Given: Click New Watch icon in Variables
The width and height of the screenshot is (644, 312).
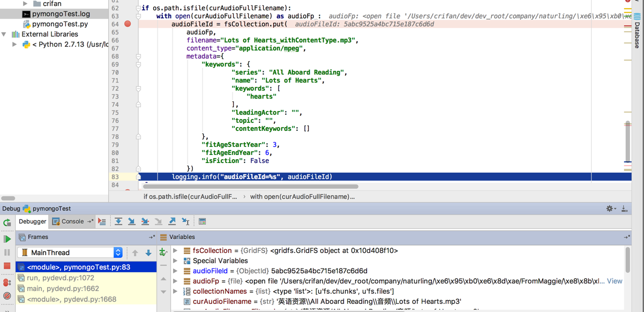Looking at the screenshot, I should pyautogui.click(x=163, y=252).
